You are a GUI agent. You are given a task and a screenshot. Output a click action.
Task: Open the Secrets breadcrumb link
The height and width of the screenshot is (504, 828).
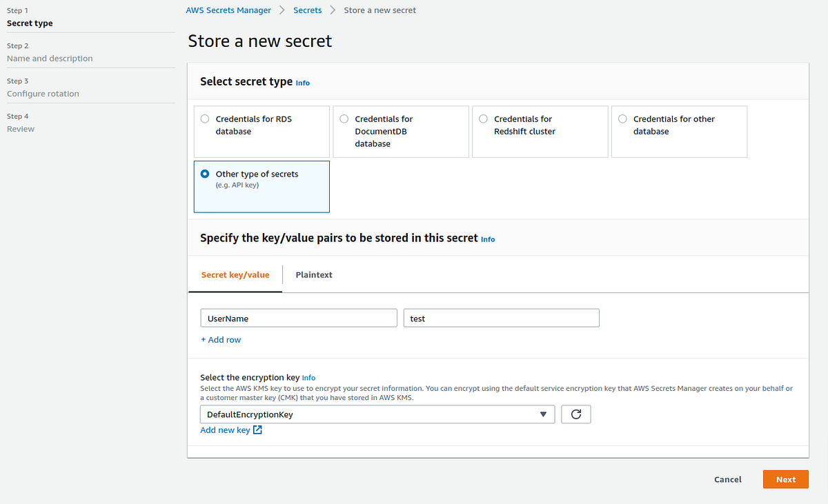pos(308,10)
